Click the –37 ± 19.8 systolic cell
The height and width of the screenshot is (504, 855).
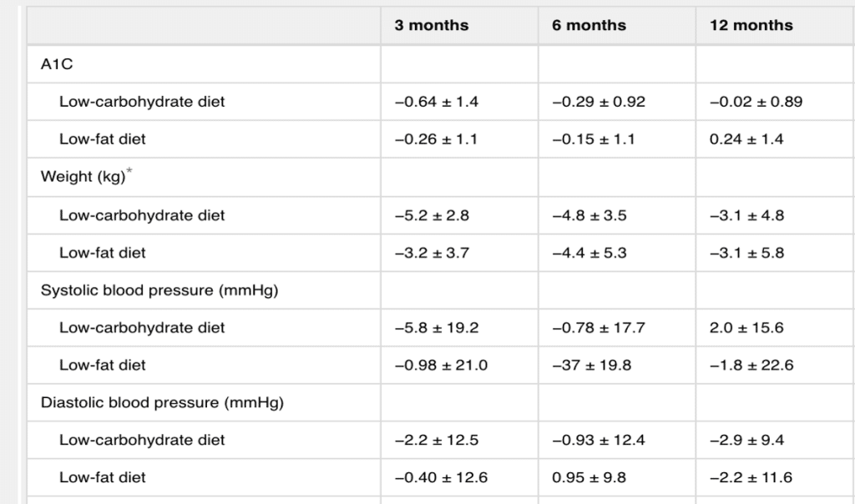tap(592, 365)
